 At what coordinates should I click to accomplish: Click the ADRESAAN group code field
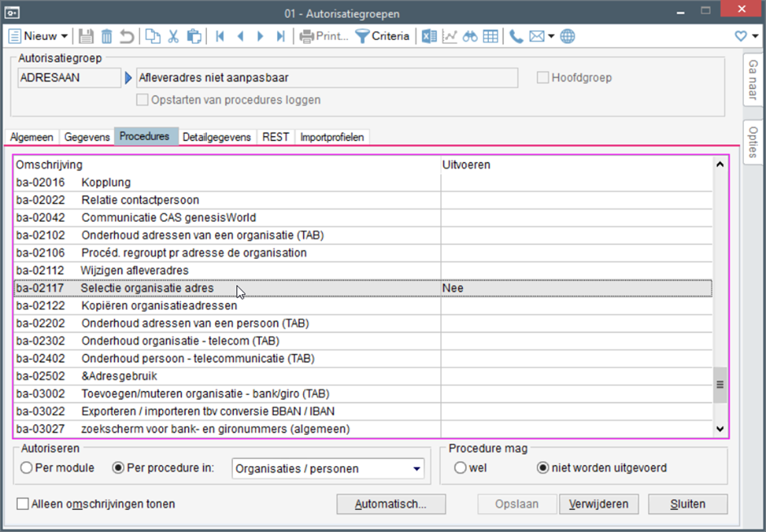(x=69, y=77)
